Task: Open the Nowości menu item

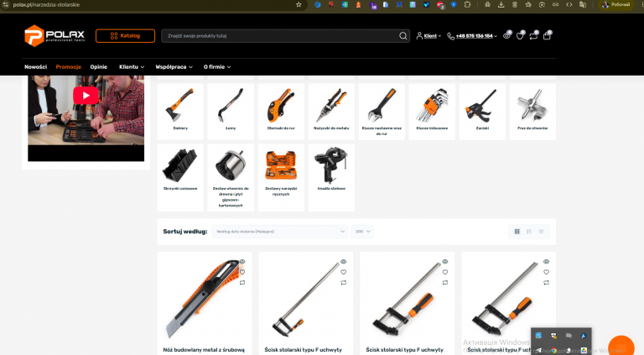Action: [x=36, y=66]
